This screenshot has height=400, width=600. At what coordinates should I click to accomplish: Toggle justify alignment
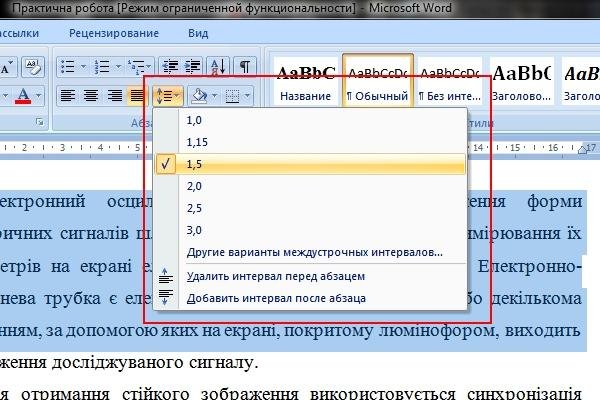138,96
